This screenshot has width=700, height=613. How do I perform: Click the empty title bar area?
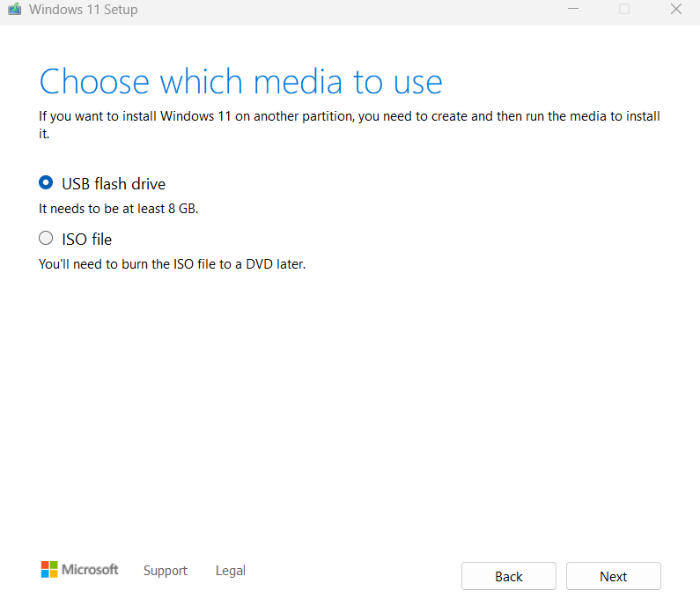[x=352, y=10]
